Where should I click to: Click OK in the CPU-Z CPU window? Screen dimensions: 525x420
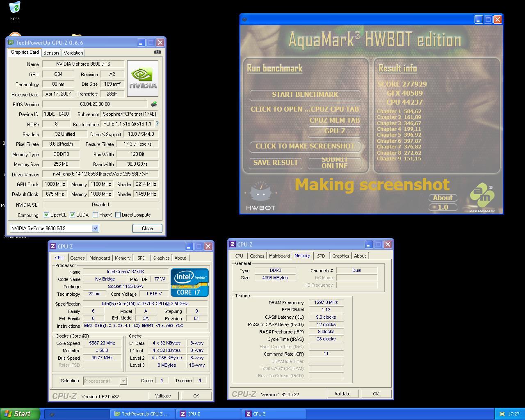point(196,396)
